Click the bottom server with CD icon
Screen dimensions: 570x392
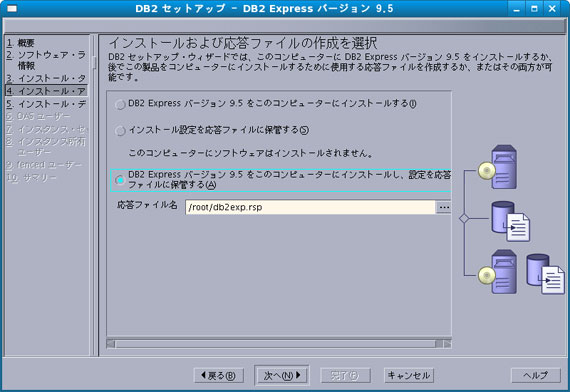(497, 272)
